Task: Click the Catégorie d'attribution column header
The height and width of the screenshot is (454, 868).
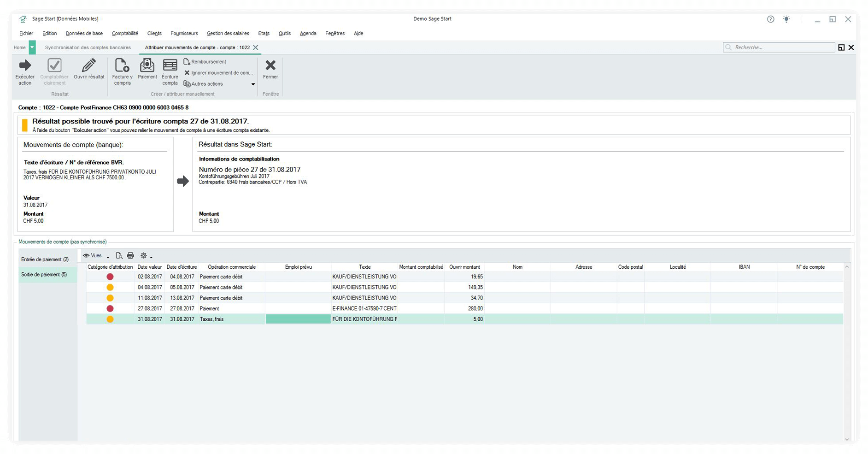Action: coord(110,267)
